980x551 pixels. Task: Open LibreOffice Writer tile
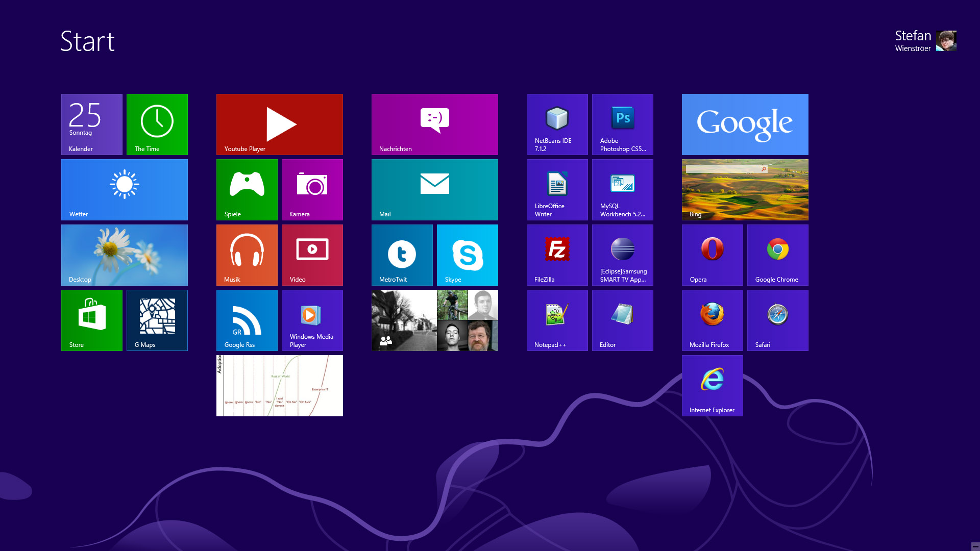coord(557,190)
